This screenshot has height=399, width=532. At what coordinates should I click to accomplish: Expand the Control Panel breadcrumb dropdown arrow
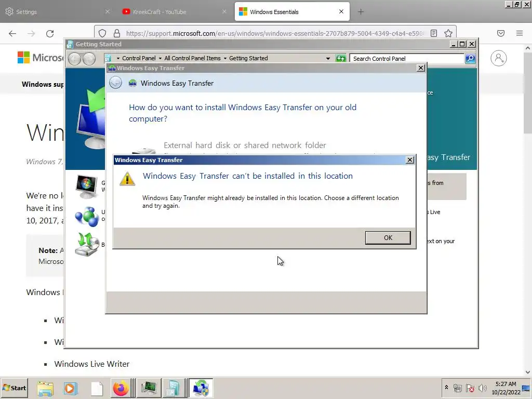point(118,58)
